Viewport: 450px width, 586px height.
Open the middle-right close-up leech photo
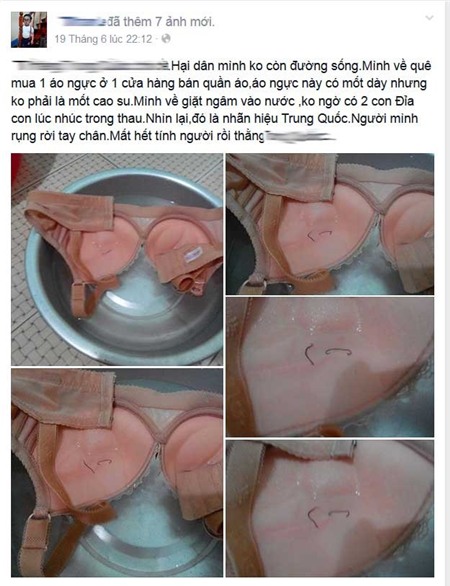pyautogui.click(x=330, y=367)
